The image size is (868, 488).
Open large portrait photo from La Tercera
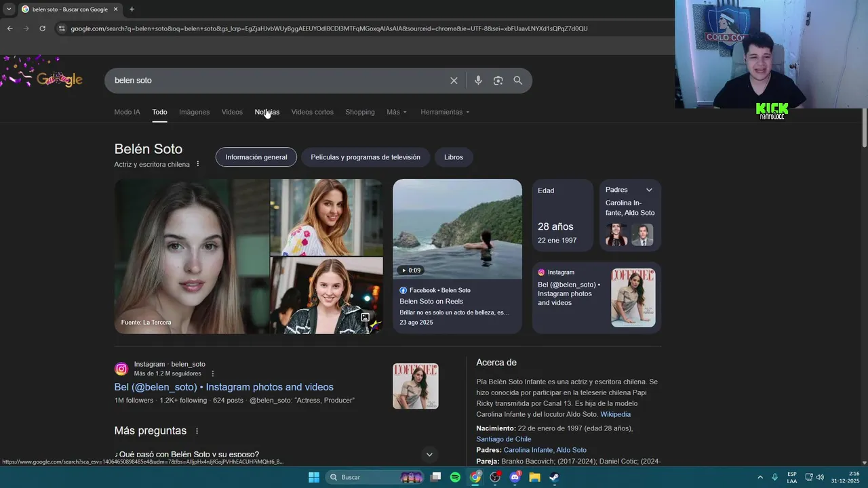click(x=192, y=256)
